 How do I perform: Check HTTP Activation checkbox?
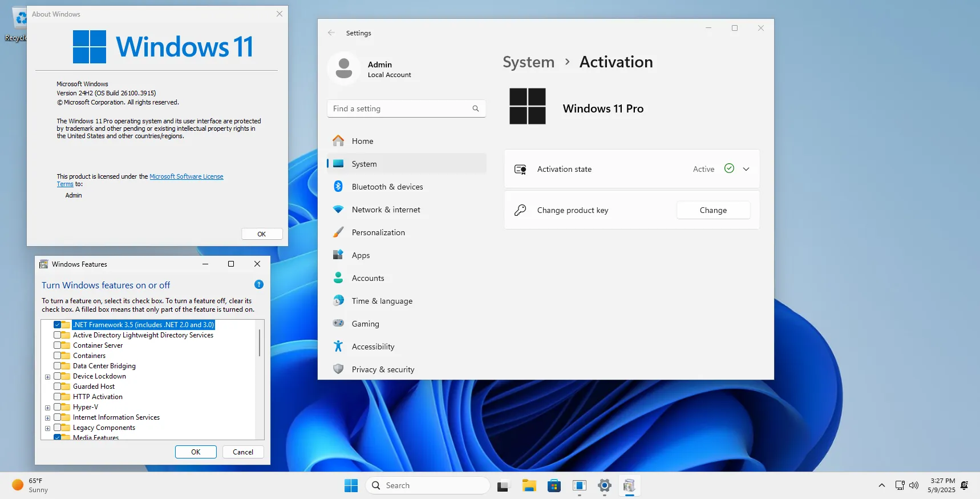coord(58,397)
